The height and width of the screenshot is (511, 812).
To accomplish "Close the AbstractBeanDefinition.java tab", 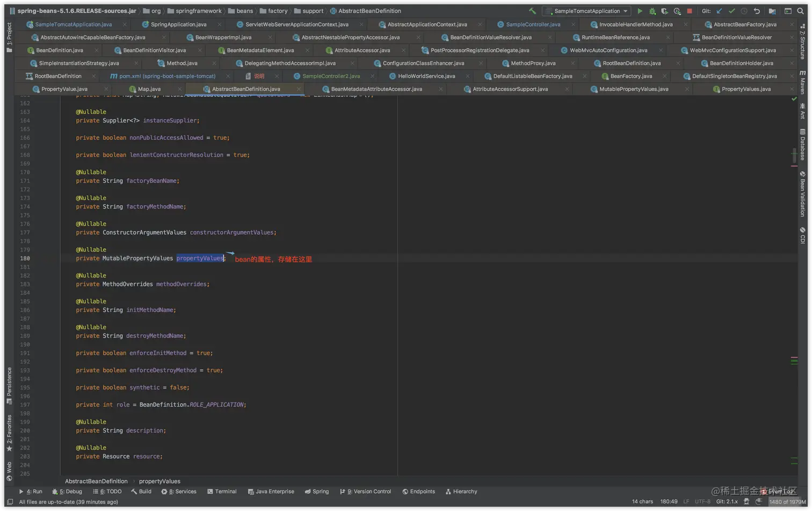I will click(x=299, y=89).
